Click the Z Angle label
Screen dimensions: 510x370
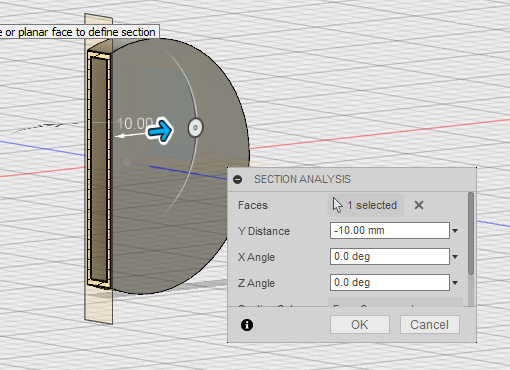pyautogui.click(x=256, y=283)
